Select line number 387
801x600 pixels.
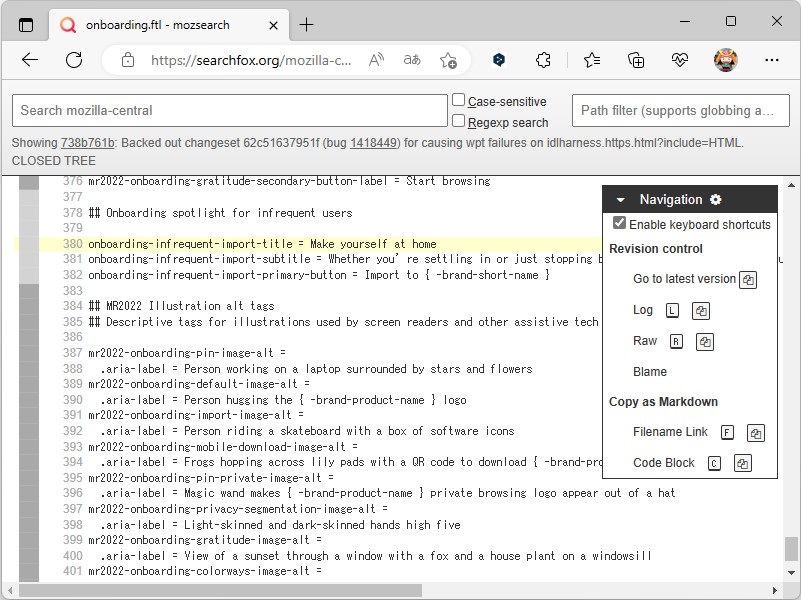(73, 353)
